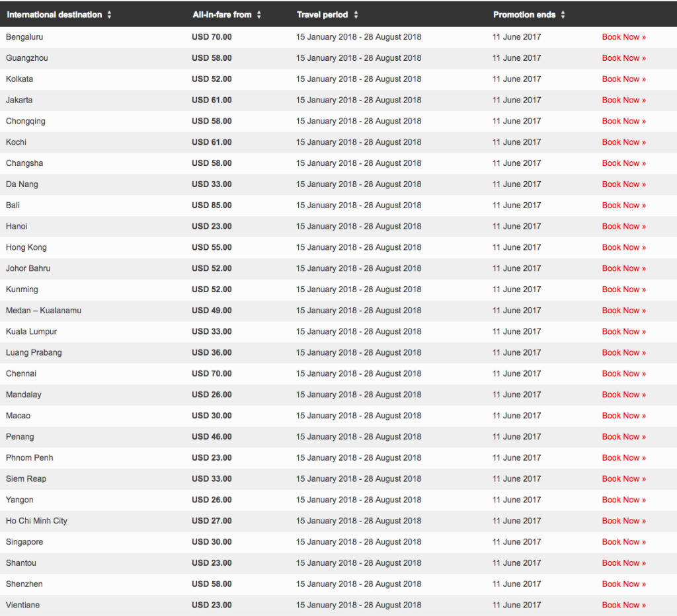Click Book Now for Ho Chi Minh City
Image resolution: width=677 pixels, height=616 pixels.
[x=623, y=521]
